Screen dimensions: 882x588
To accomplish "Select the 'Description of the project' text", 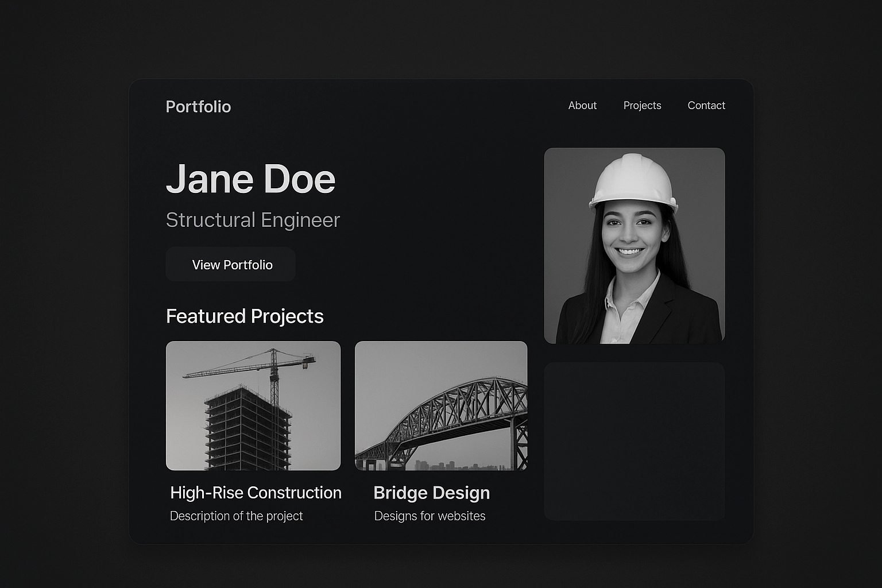I will (x=236, y=516).
